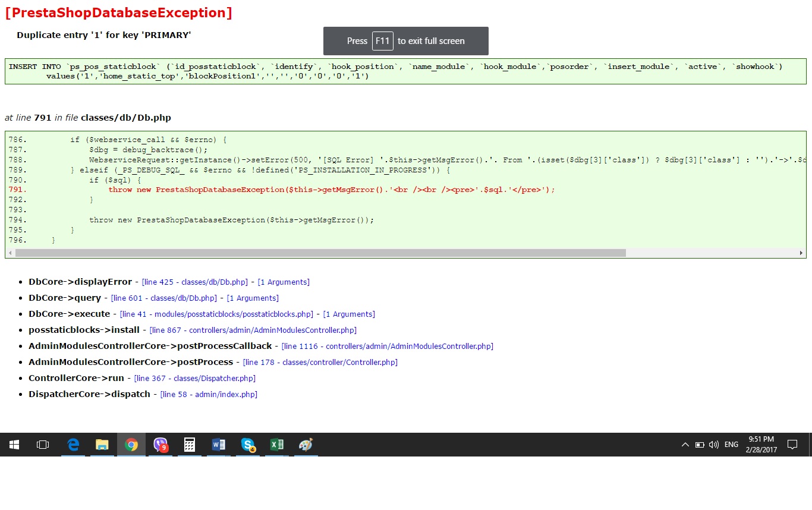Open Paint from the taskbar
This screenshot has width=812, height=510.
306,445
